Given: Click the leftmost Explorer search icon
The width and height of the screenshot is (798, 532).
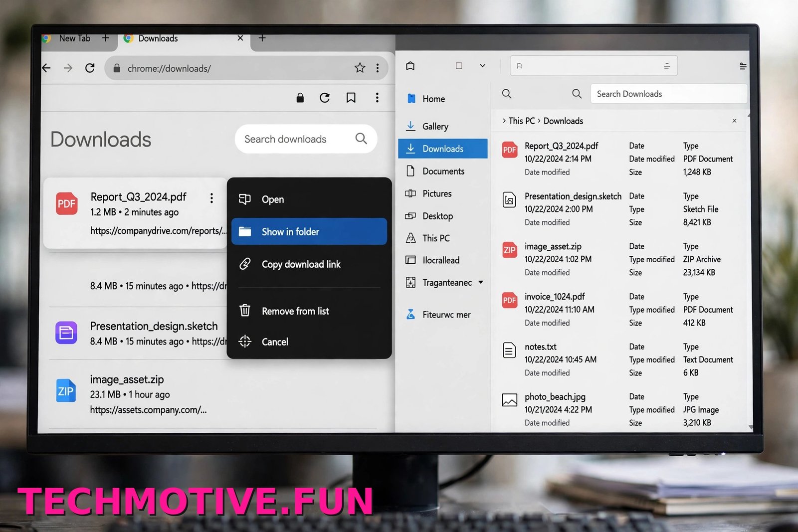Looking at the screenshot, I should click(507, 94).
